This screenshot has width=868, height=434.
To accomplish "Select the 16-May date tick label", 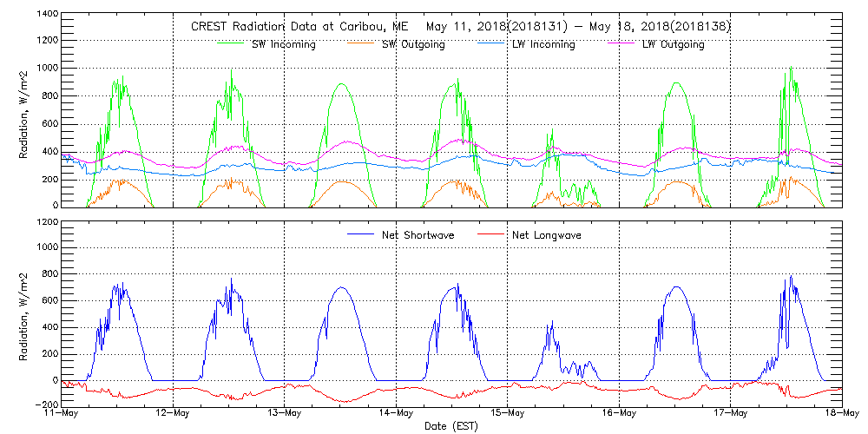I will [619, 414].
